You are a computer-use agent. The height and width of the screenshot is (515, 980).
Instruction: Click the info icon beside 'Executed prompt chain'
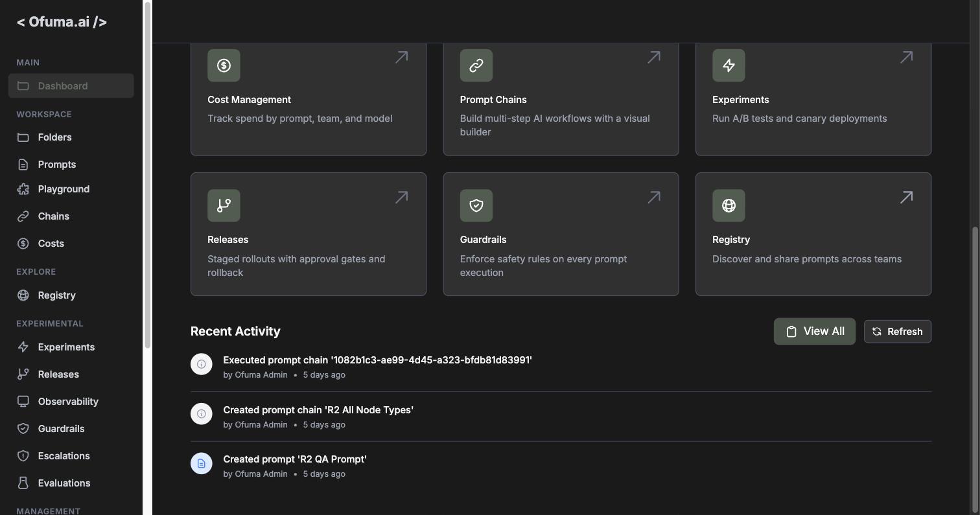pyautogui.click(x=202, y=364)
